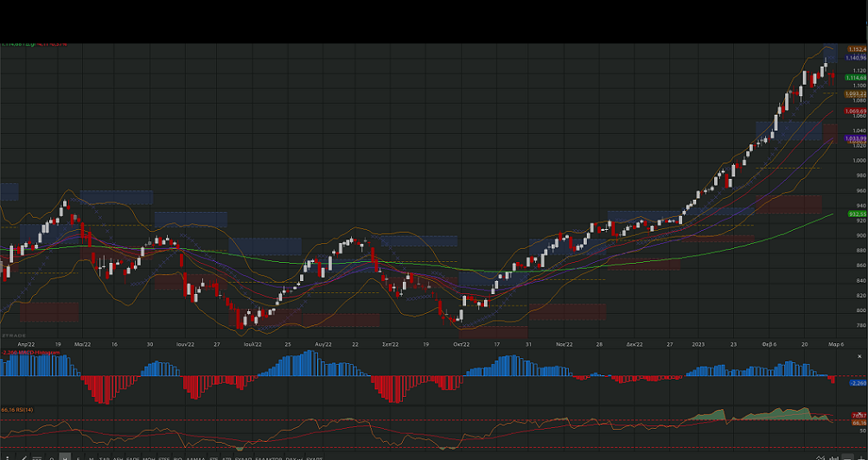Click the 780 price axis value

861,325
